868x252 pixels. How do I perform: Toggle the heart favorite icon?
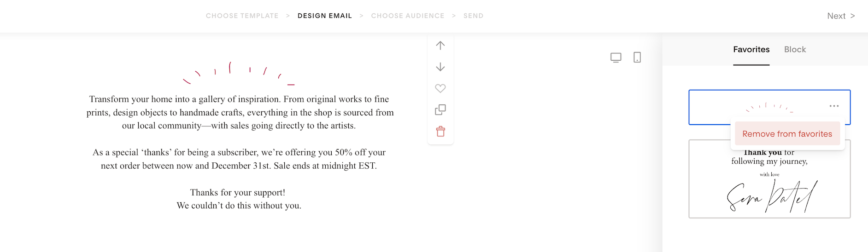[440, 88]
